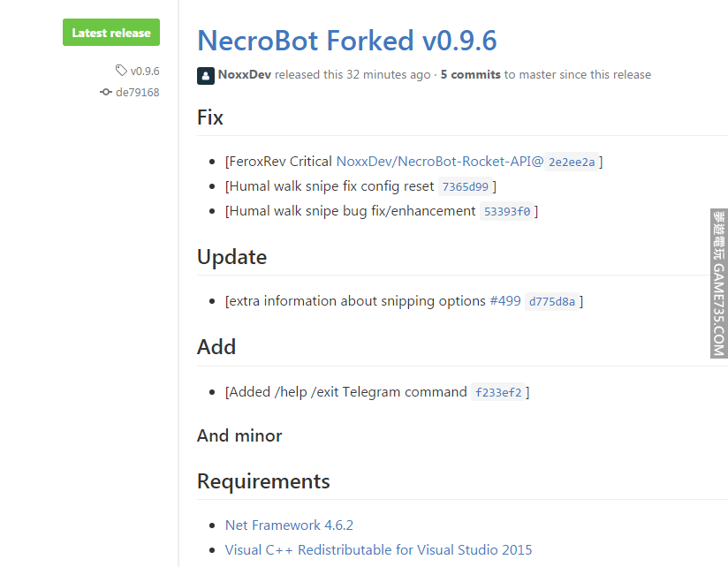This screenshot has height=567, width=728.
Task: Click the GAME735.COM watermark on the right
Action: point(718,283)
